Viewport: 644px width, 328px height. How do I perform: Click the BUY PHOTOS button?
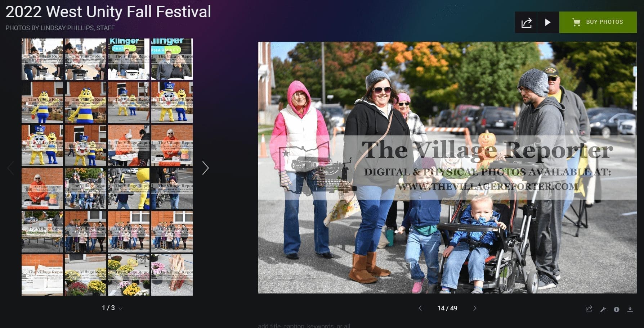[x=598, y=22]
